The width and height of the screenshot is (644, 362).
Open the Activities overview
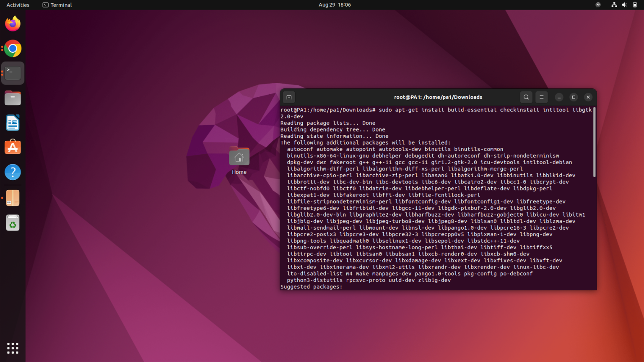[17, 5]
